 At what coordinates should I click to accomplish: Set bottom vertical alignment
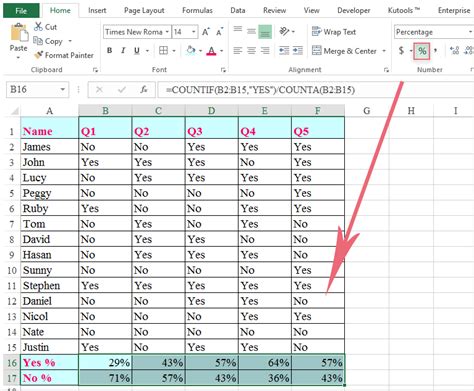coord(265,32)
